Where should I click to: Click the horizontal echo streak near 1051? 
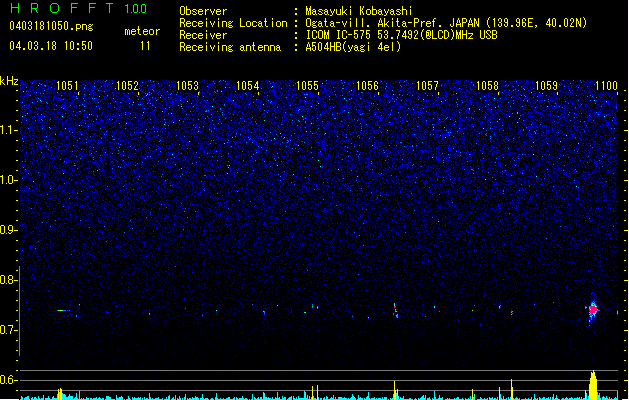click(63, 310)
